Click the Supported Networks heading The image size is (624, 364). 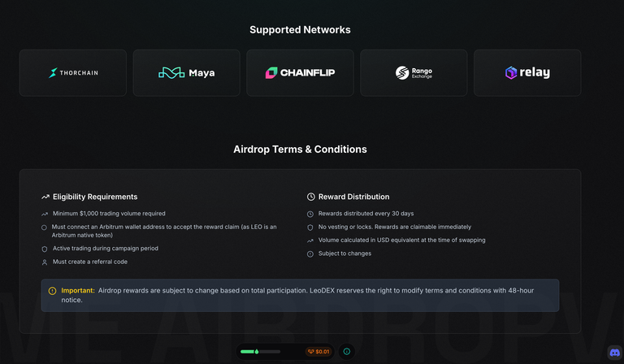[x=300, y=30]
